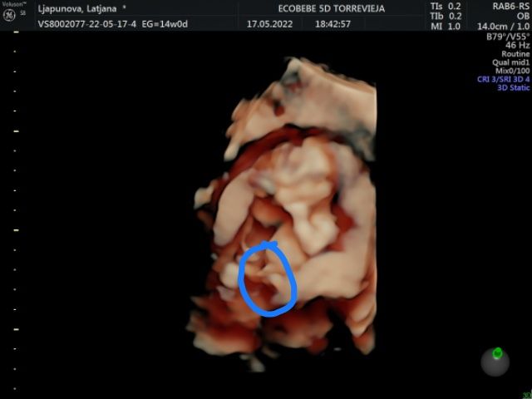The width and height of the screenshot is (532, 399).
Task: Click the green 3D icon in bottom corner
Action: (x=526, y=394)
